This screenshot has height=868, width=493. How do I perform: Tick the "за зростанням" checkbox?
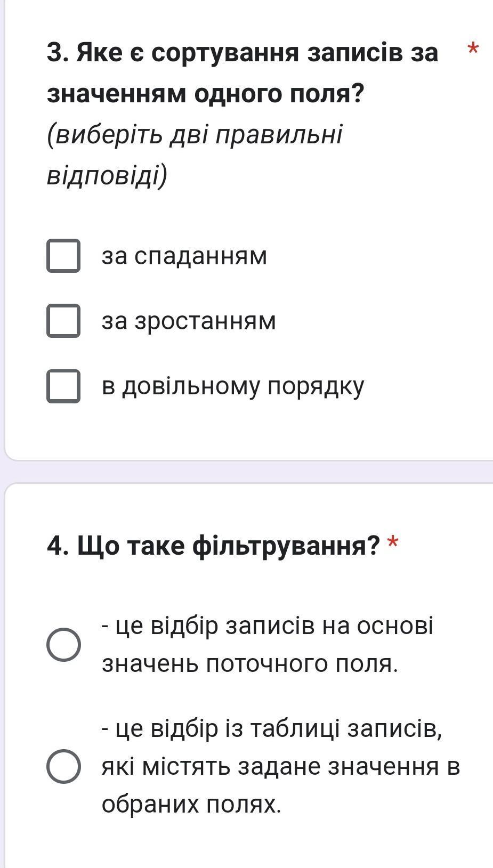pos(63,321)
